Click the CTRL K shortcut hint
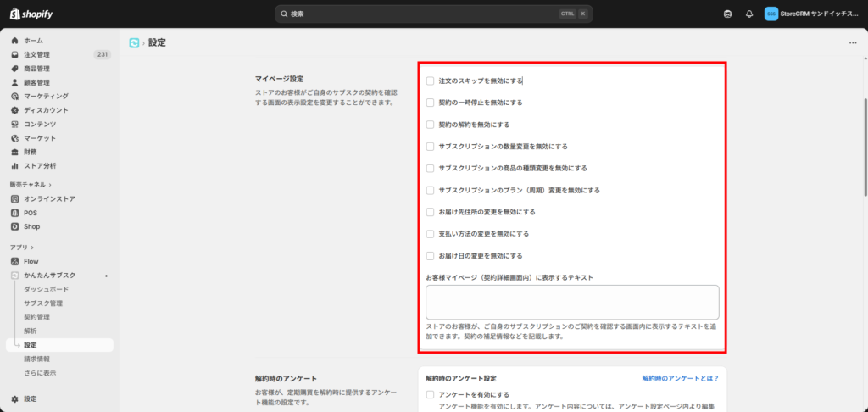Image resolution: width=868 pixels, height=412 pixels. coord(574,14)
